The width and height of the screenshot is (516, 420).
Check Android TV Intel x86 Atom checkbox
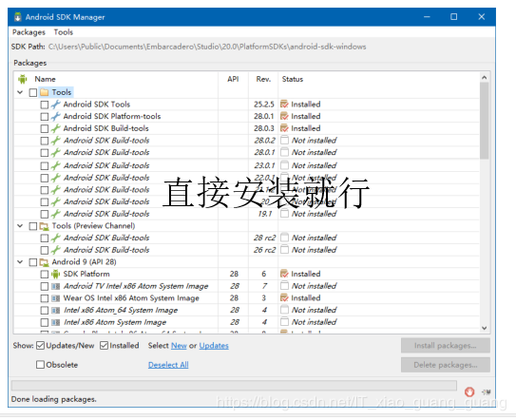[x=45, y=286]
